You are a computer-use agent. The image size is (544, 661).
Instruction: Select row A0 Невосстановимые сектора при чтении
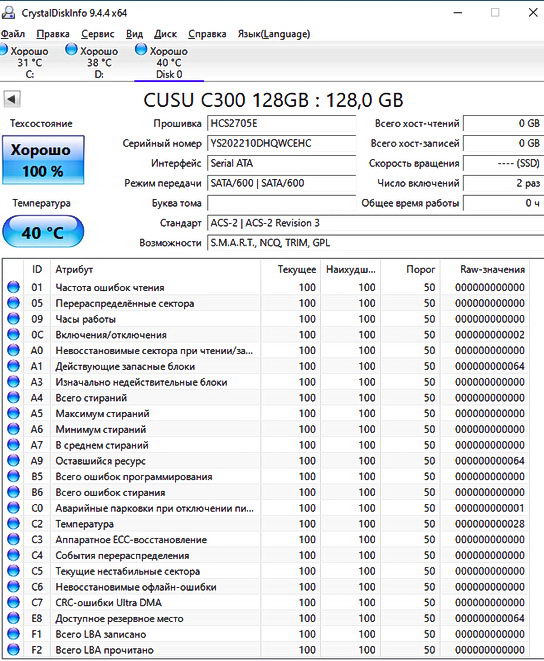click(x=267, y=350)
